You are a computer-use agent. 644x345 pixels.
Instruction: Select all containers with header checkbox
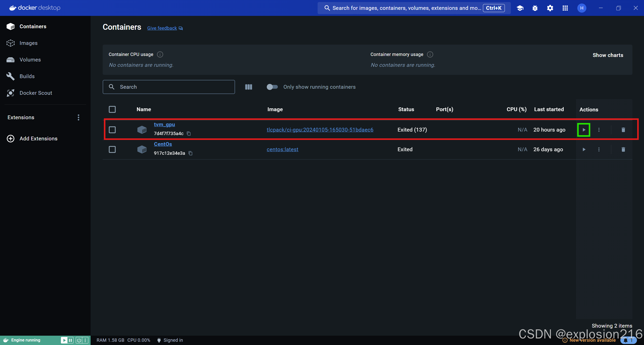click(112, 109)
